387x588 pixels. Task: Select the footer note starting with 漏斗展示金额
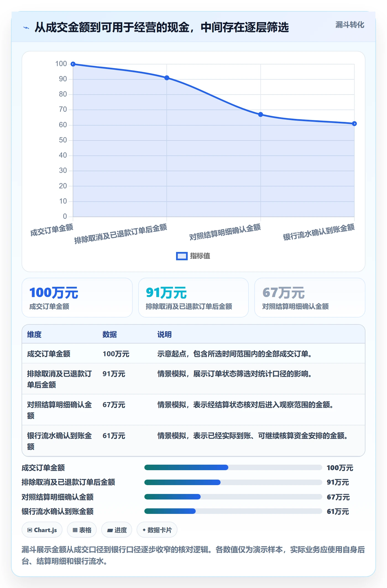pos(193,555)
